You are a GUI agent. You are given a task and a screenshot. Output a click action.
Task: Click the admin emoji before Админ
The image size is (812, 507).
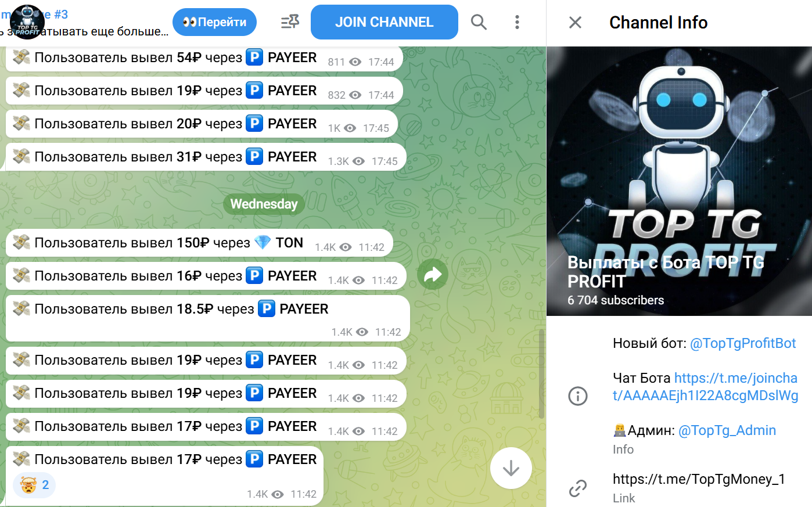pos(620,430)
